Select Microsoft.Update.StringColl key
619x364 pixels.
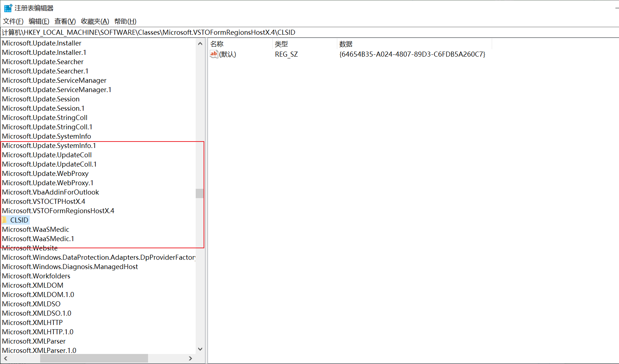45,118
